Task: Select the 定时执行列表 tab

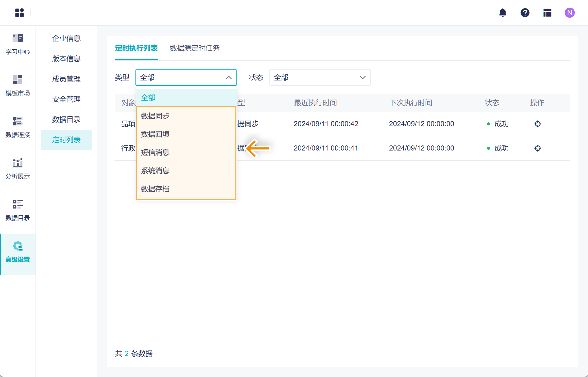Action: tap(136, 48)
